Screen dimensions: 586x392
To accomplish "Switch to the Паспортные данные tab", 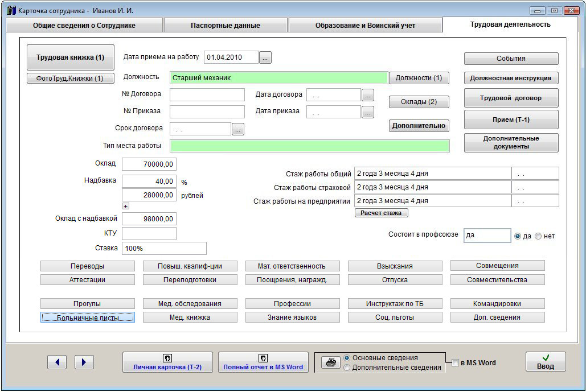I will click(225, 26).
